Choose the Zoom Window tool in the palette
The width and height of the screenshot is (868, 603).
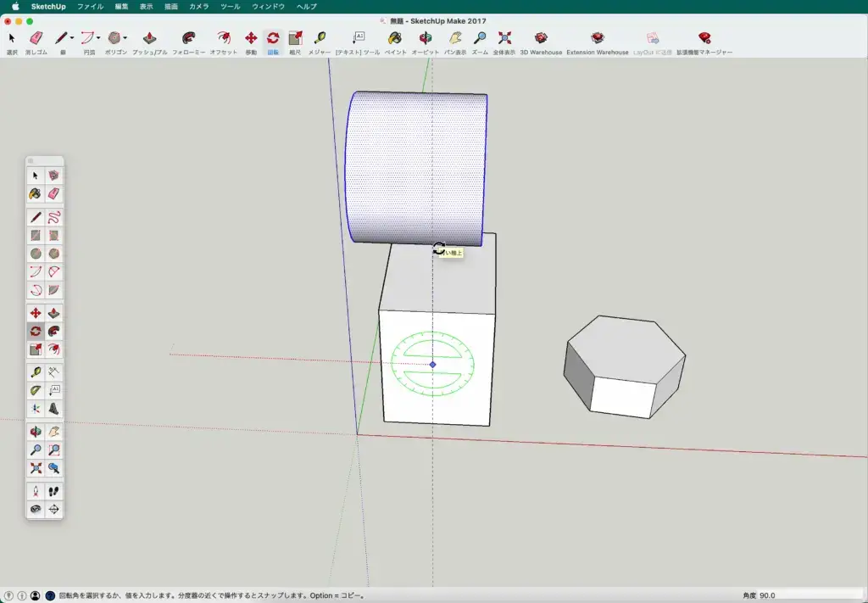click(53, 449)
